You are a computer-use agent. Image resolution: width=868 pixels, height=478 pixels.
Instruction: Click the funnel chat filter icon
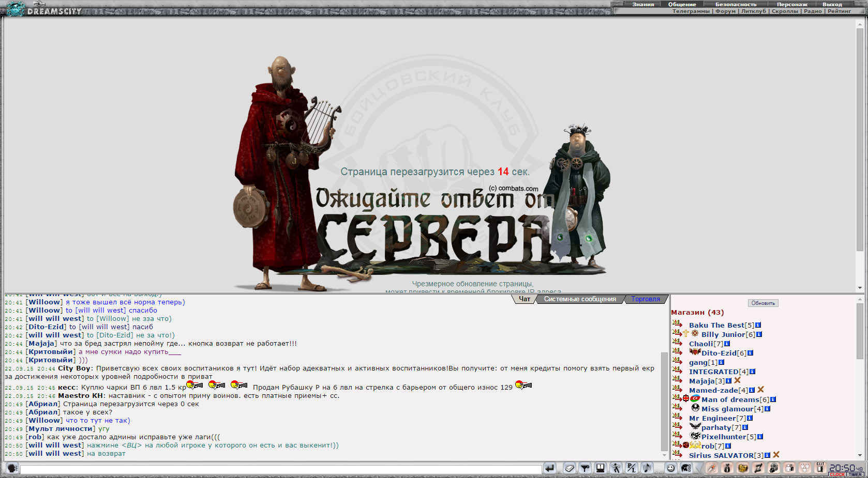click(585, 468)
